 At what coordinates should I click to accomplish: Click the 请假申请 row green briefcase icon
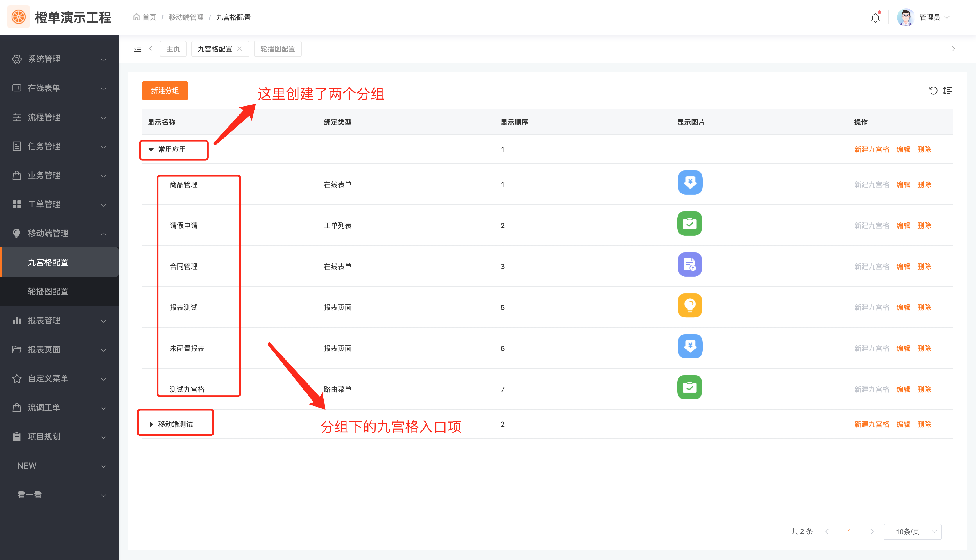point(690,223)
